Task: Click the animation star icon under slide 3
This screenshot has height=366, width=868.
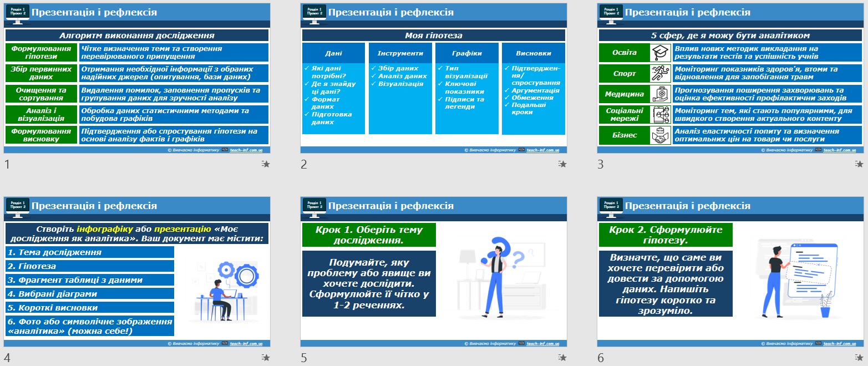Action: [x=859, y=164]
